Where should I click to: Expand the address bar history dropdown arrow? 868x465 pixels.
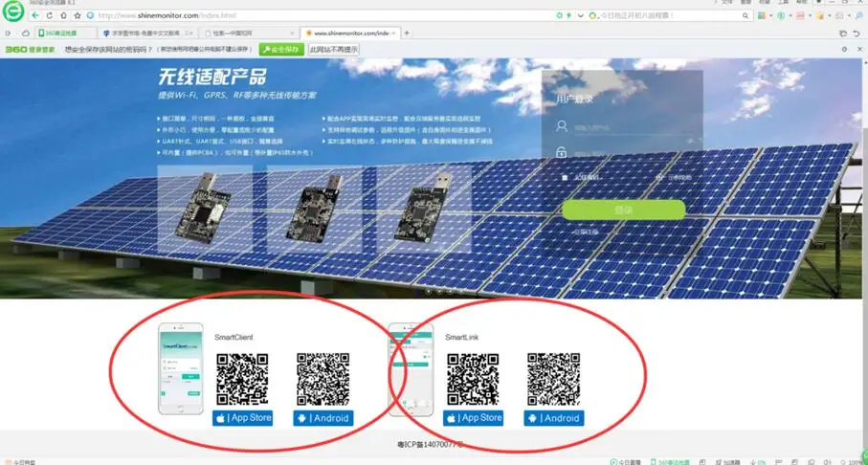580,15
